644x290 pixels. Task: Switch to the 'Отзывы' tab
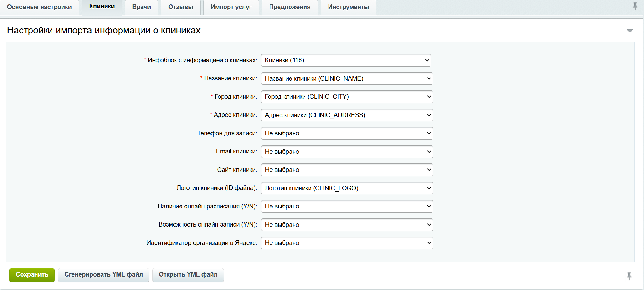(x=180, y=7)
